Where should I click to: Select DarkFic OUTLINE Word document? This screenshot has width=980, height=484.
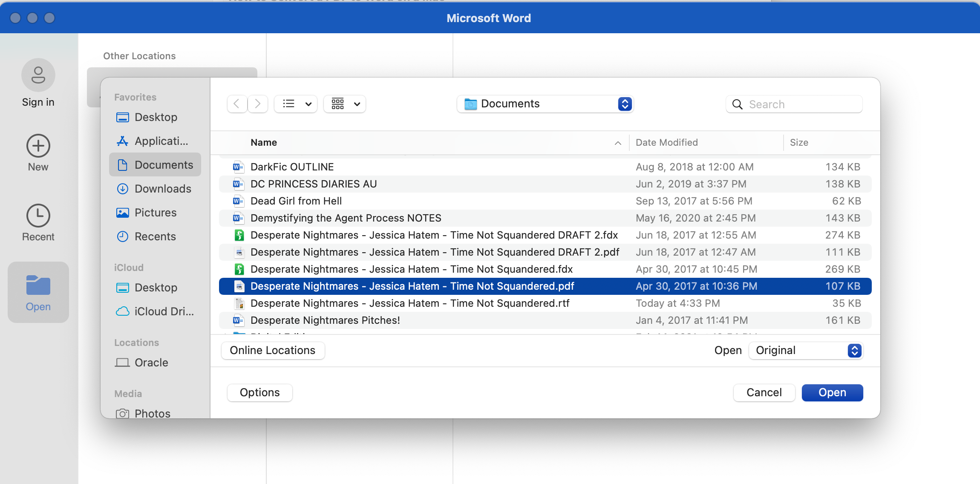pyautogui.click(x=292, y=166)
